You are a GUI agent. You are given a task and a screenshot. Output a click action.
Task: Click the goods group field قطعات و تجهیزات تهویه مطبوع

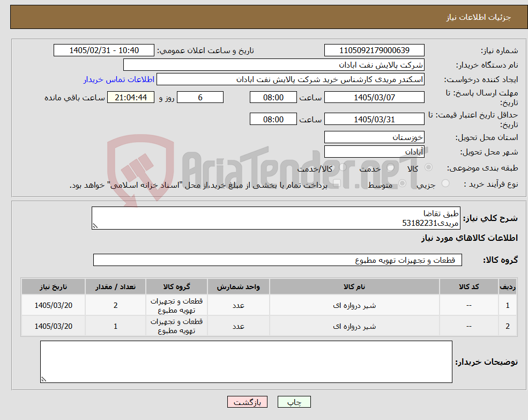278,260
